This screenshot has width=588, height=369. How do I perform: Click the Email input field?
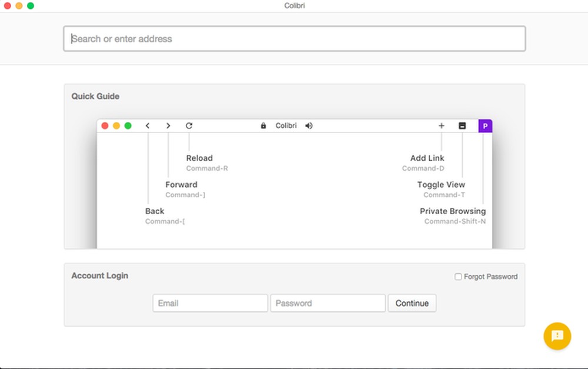click(210, 303)
